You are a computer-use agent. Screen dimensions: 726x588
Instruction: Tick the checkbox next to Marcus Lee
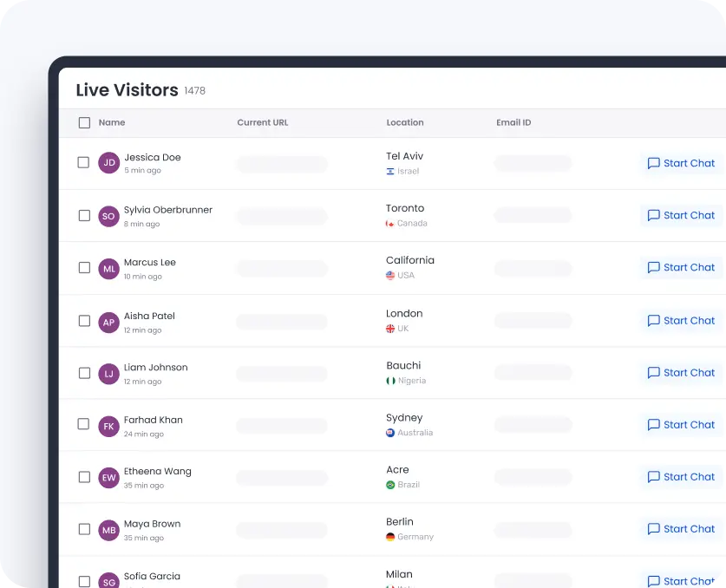coord(84,268)
